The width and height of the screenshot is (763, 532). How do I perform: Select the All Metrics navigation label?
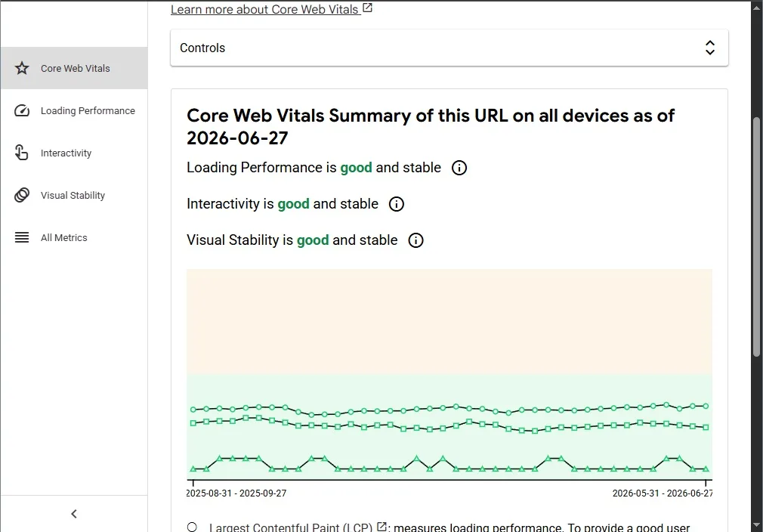pyautogui.click(x=63, y=238)
